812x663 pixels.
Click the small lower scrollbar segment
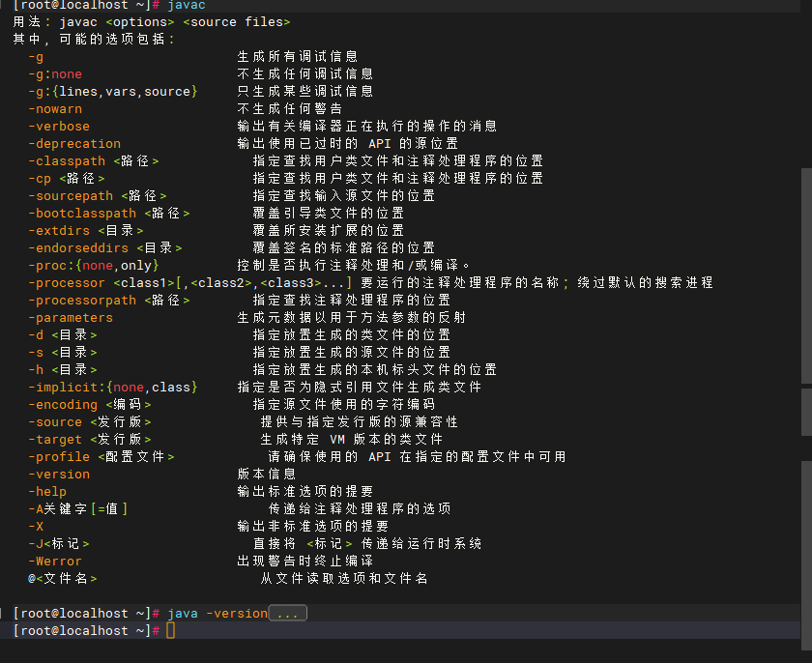pos(806,412)
